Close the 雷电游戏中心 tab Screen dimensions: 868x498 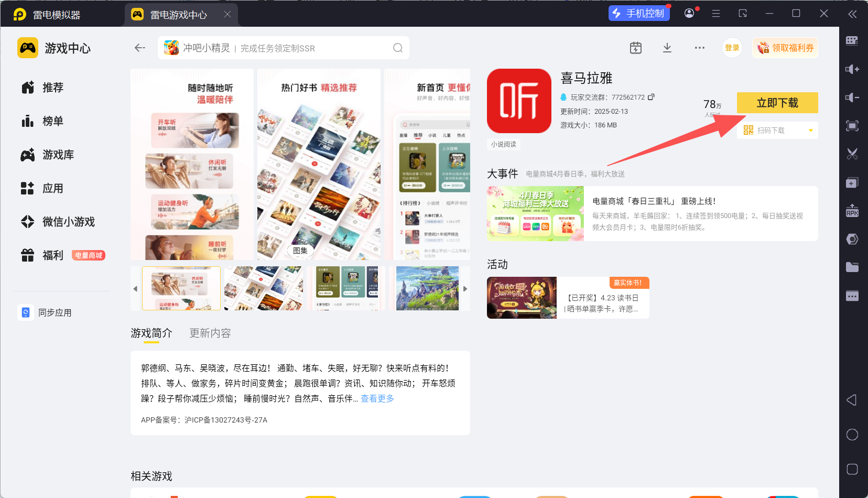point(227,15)
